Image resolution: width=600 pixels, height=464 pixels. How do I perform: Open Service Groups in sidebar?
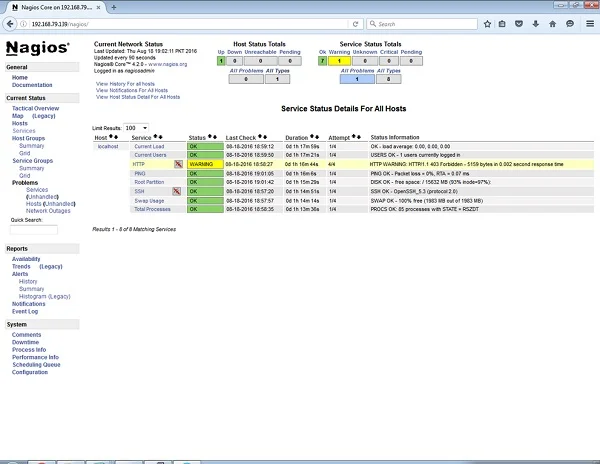[x=33, y=161]
